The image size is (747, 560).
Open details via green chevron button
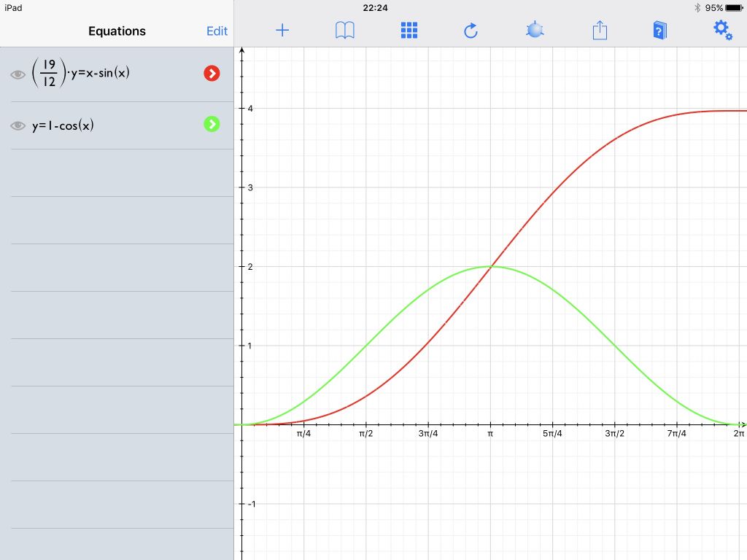(x=212, y=124)
